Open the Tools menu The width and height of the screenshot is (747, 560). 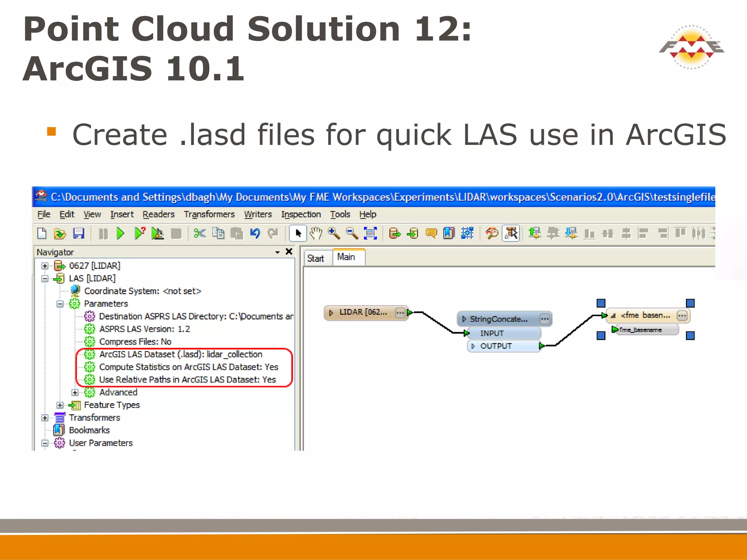(x=340, y=214)
